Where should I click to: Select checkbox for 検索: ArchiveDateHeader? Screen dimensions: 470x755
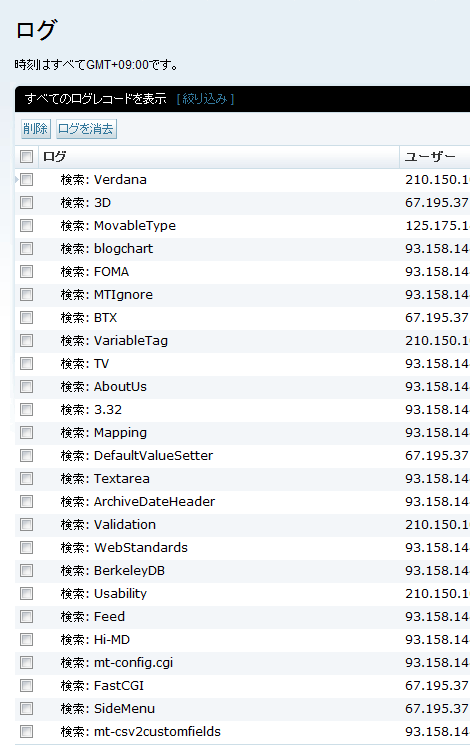tap(26, 502)
